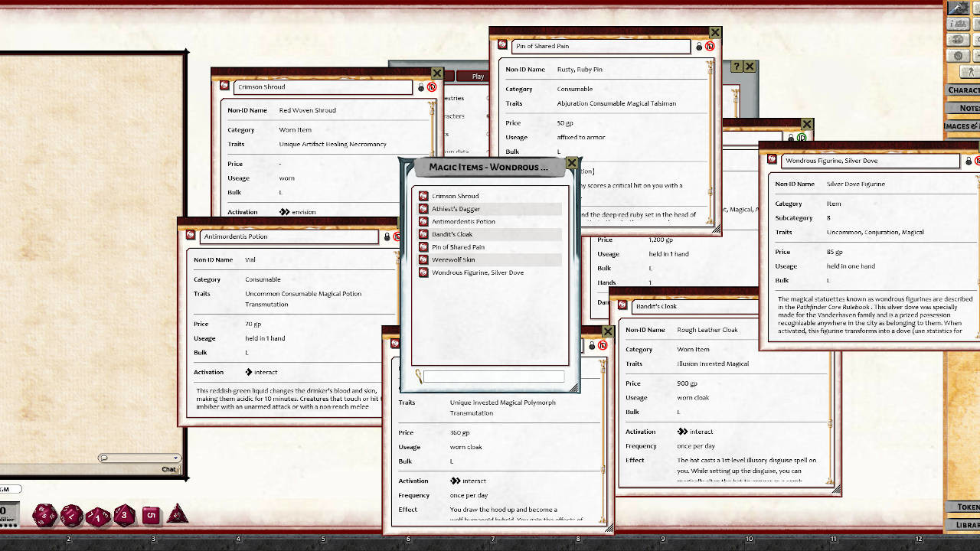The height and width of the screenshot is (551, 980).
Task: Click help question mark button
Action: tap(737, 67)
